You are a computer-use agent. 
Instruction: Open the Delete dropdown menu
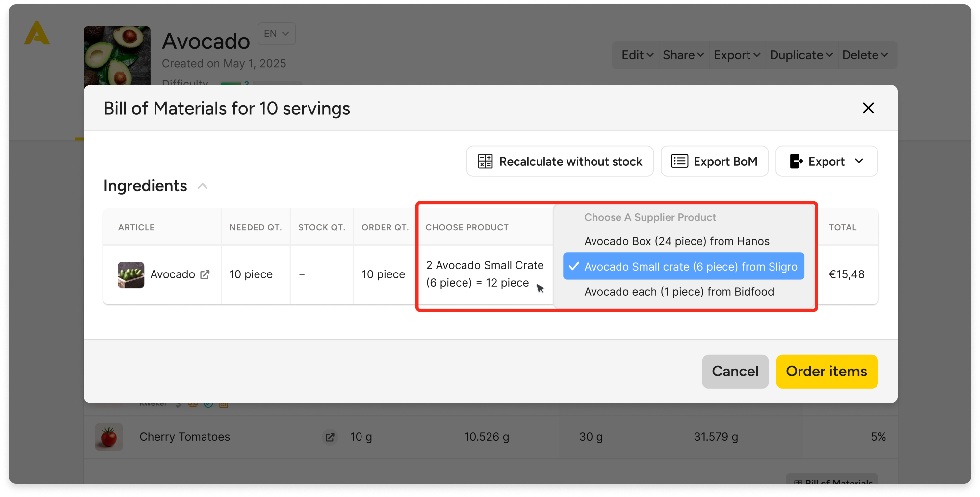click(x=865, y=55)
